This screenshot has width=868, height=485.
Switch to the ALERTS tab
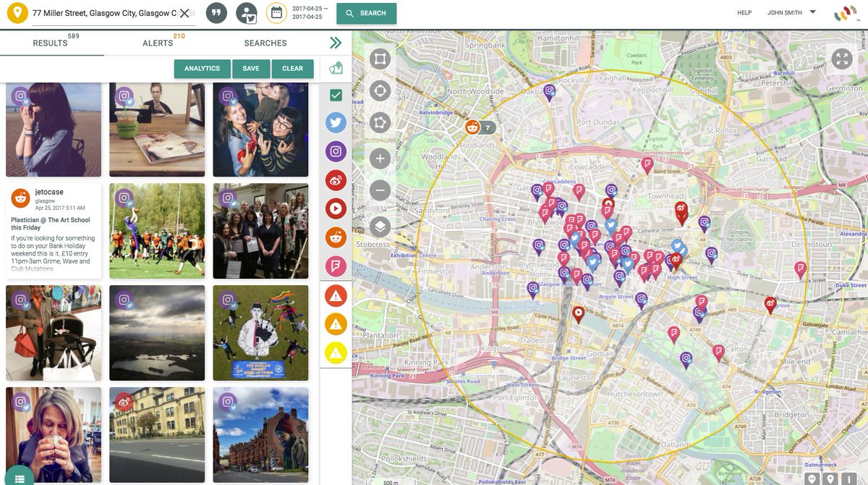point(158,43)
